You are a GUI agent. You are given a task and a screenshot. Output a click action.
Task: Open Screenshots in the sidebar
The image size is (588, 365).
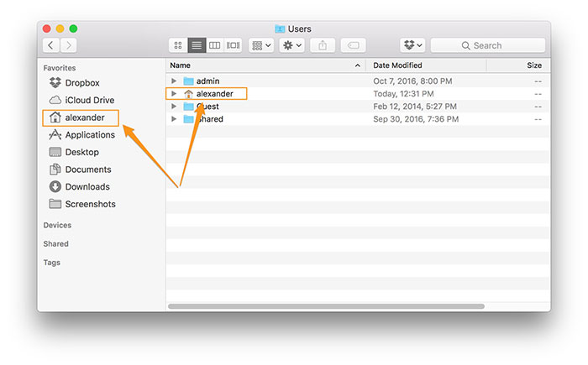point(82,204)
